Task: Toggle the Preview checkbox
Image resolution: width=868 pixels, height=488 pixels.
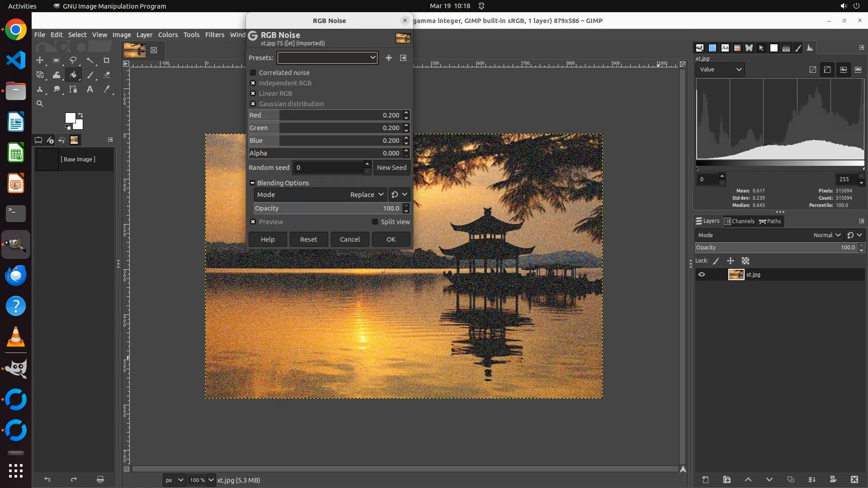Action: coord(253,222)
